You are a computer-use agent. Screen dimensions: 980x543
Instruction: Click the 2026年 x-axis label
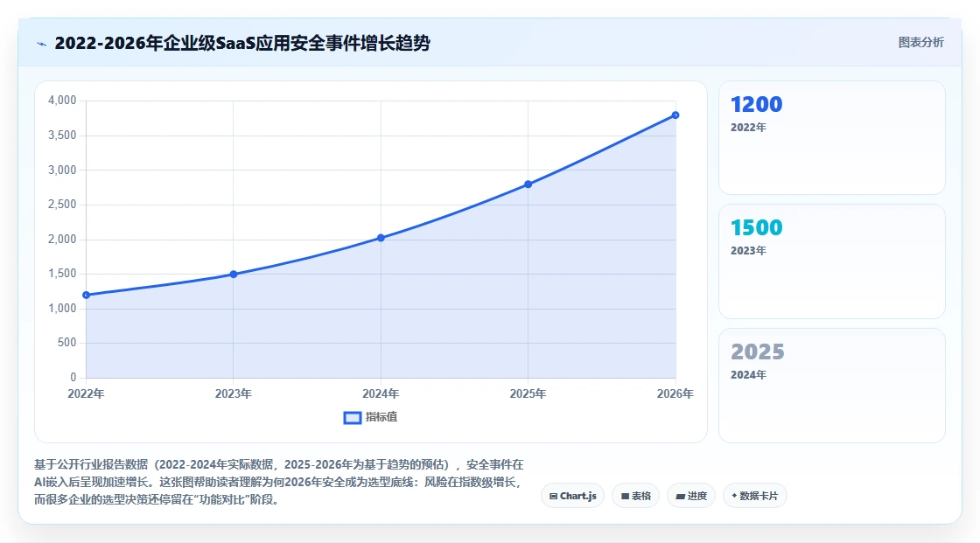tap(675, 393)
